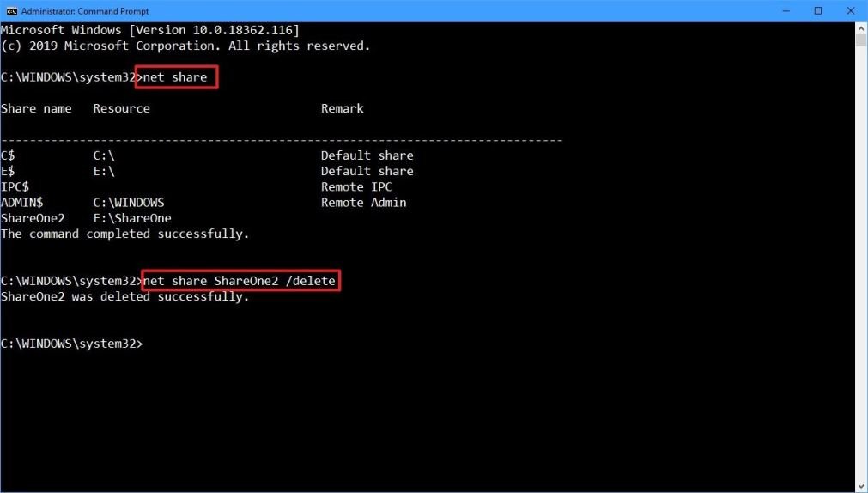Viewport: 868px width, 493px height.
Task: Click the IPC$ share name entry
Action: point(15,186)
